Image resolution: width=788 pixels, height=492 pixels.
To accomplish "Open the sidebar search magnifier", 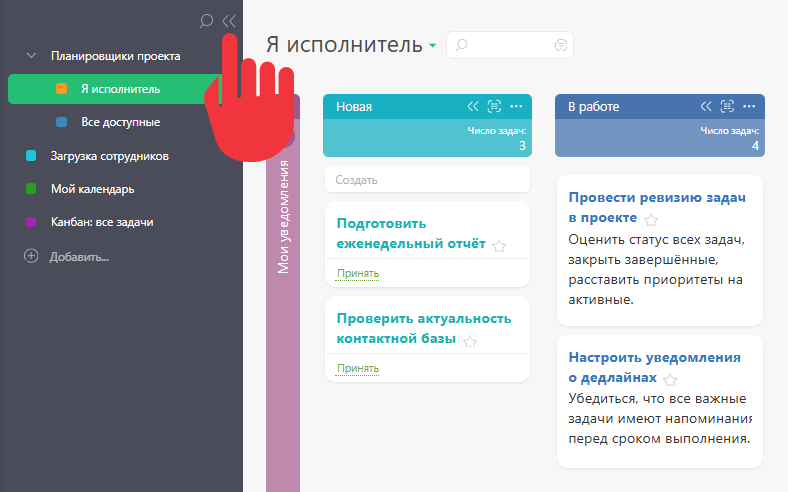I will coord(206,21).
